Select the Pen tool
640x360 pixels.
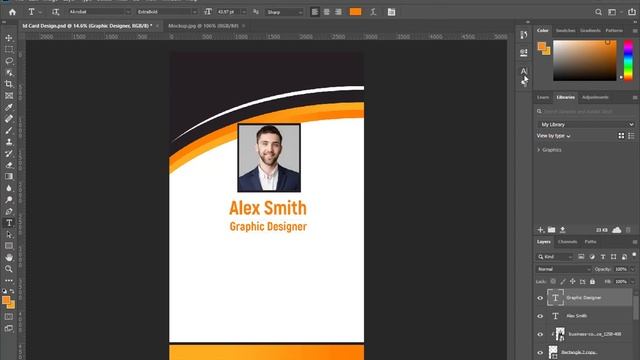9,211
